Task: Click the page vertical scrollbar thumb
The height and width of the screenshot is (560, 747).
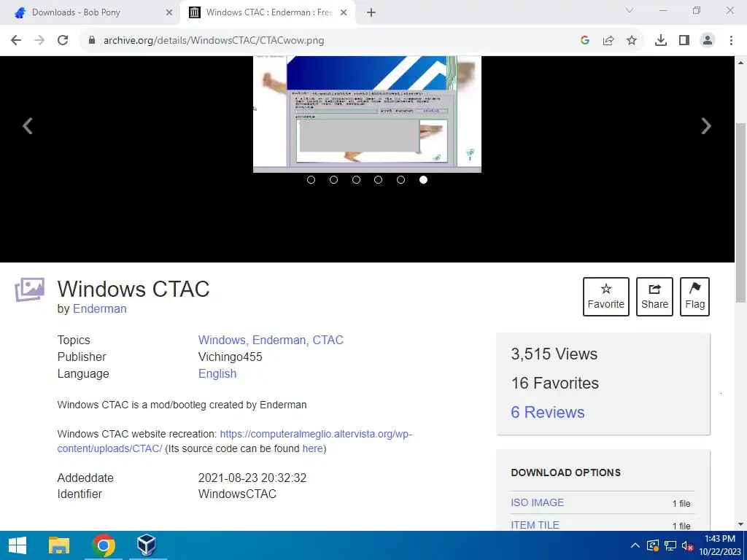Action: click(741, 212)
